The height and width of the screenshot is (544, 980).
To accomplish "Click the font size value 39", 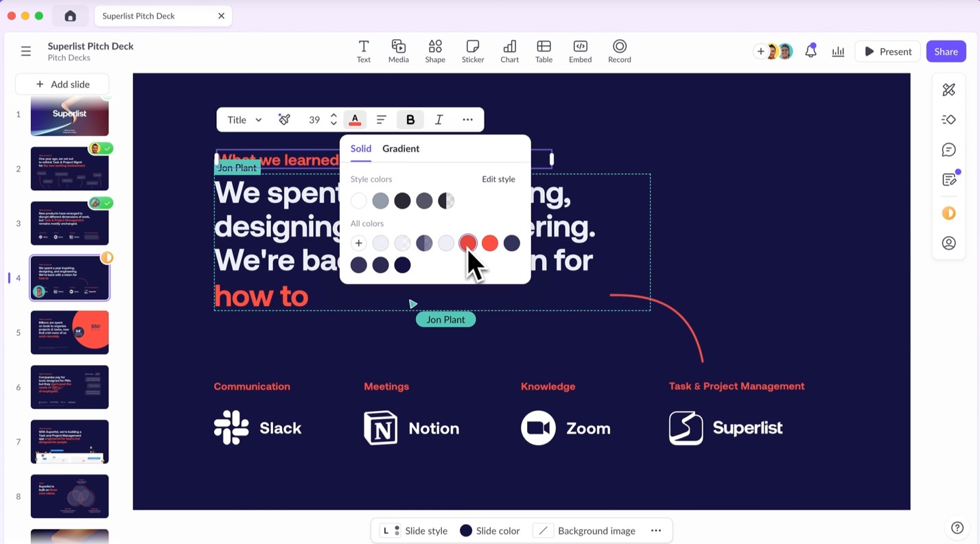I will tap(314, 119).
